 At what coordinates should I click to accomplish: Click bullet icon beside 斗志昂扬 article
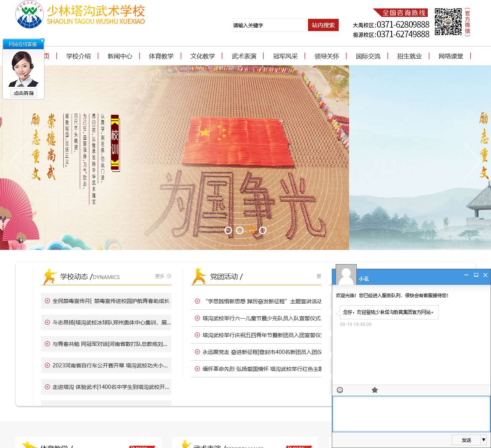tap(47, 322)
